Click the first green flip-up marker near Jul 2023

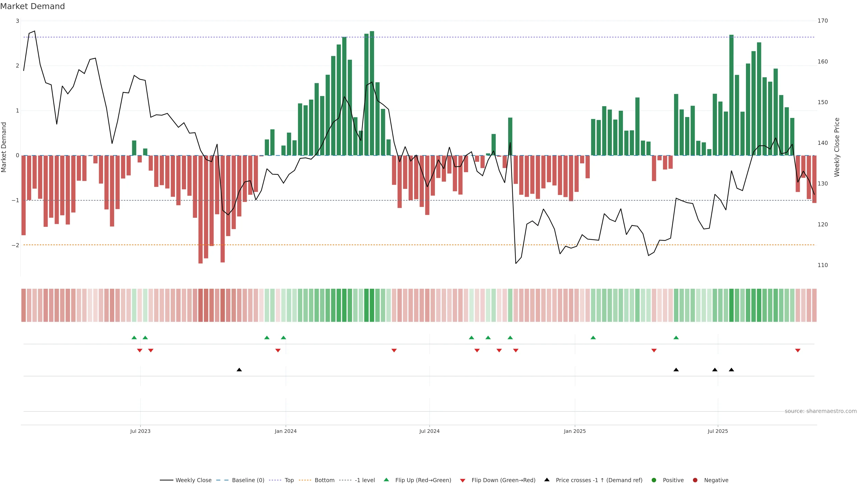pyautogui.click(x=134, y=338)
